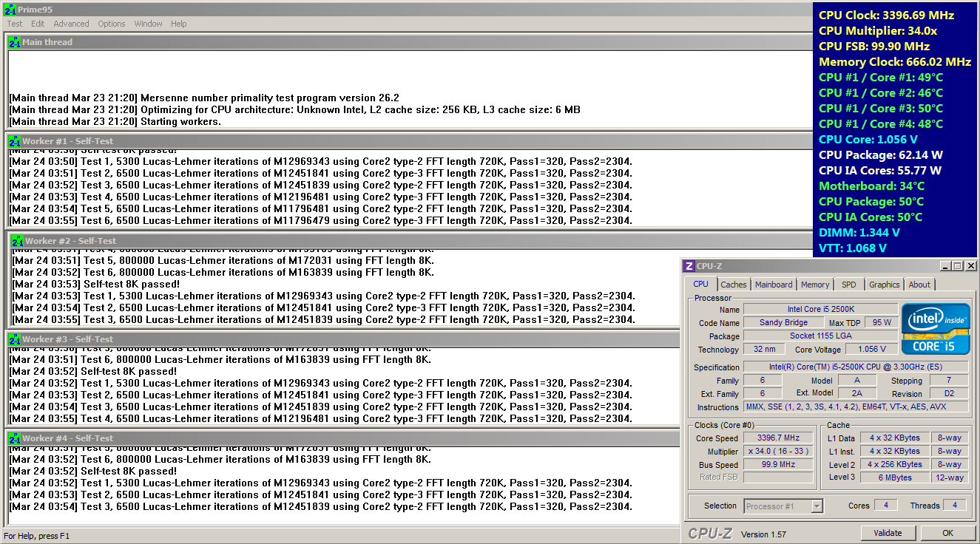This screenshot has width=980, height=544.
Task: Switch to the Memory tab in CPU-Z
Action: pos(815,285)
